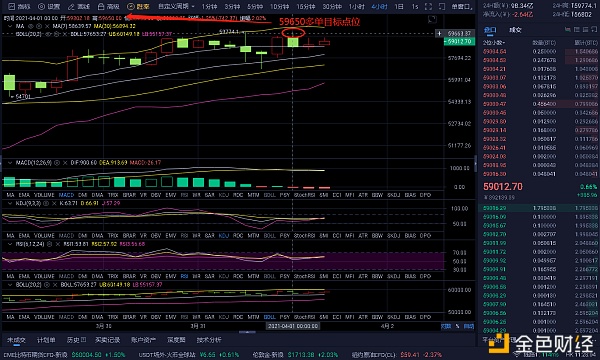Switch chart to 5分钟 interval
This screenshot has width=600, height=360.
tap(255, 7)
